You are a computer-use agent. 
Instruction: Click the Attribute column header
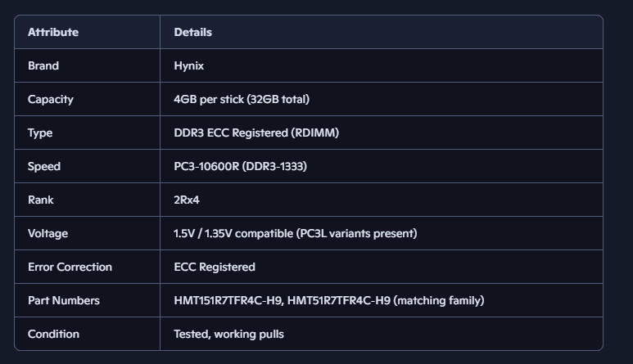pyautogui.click(x=53, y=32)
